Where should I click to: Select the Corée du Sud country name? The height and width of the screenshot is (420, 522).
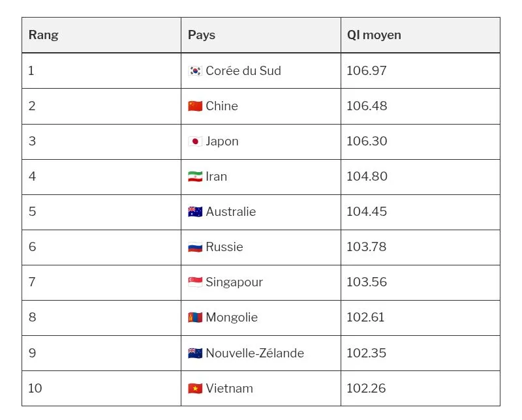pos(243,71)
